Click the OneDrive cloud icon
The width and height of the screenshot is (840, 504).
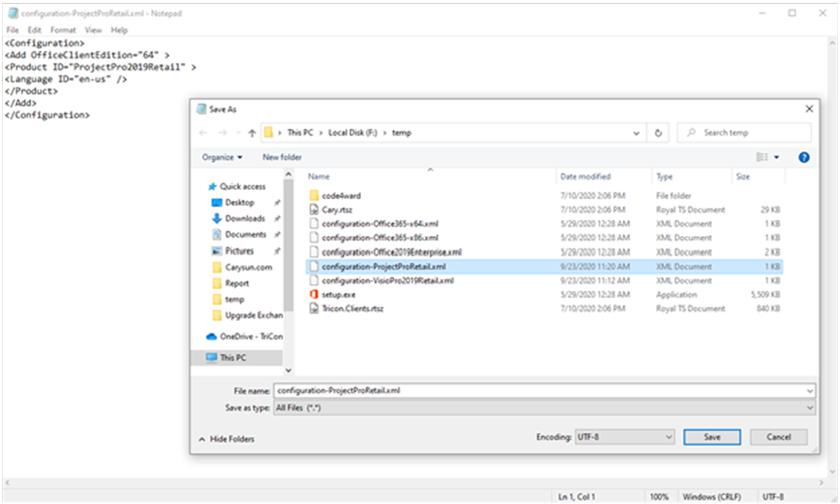(212, 336)
